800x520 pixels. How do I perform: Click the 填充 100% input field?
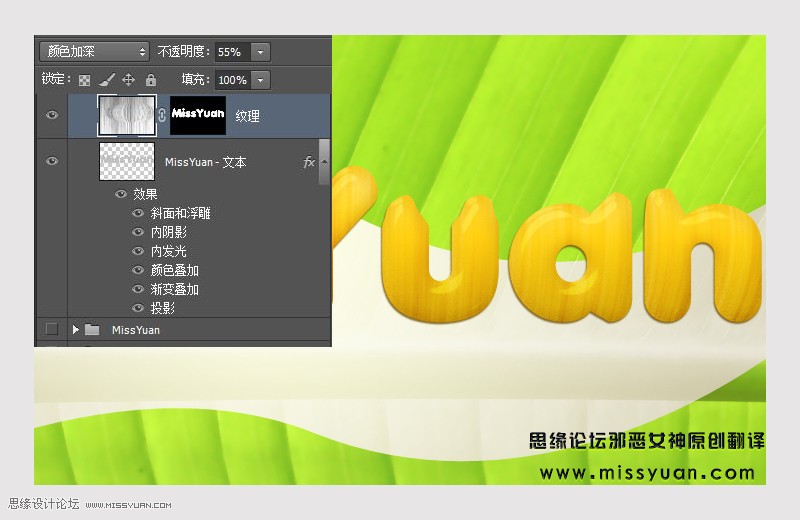click(233, 80)
